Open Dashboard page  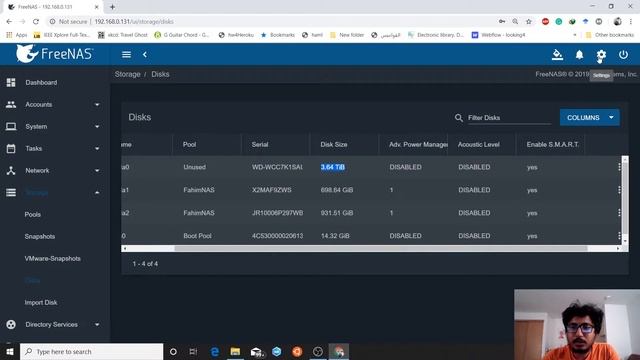[x=41, y=82]
